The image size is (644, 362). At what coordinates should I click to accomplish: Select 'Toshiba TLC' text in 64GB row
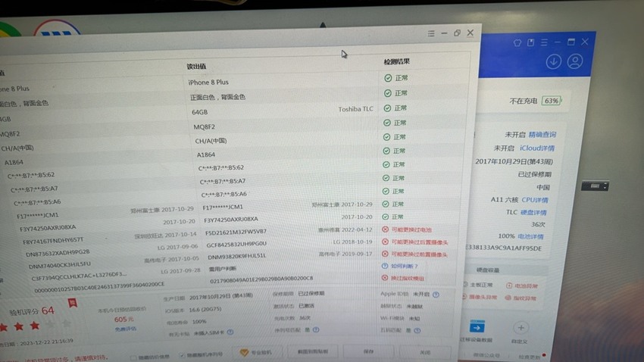[355, 109]
